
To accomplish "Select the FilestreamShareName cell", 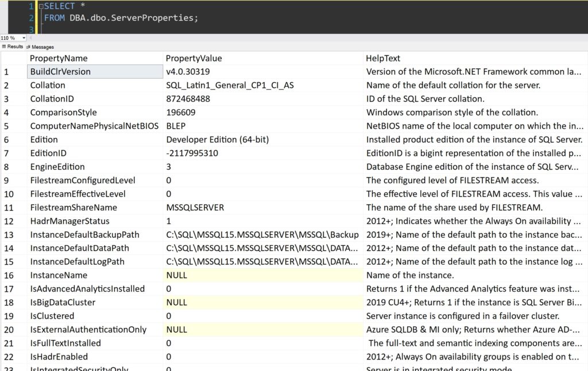I will [95, 207].
